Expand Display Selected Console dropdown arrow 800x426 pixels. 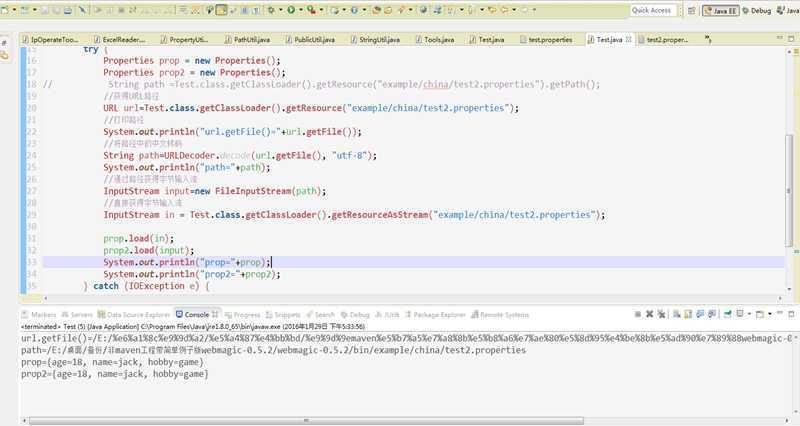click(749, 314)
